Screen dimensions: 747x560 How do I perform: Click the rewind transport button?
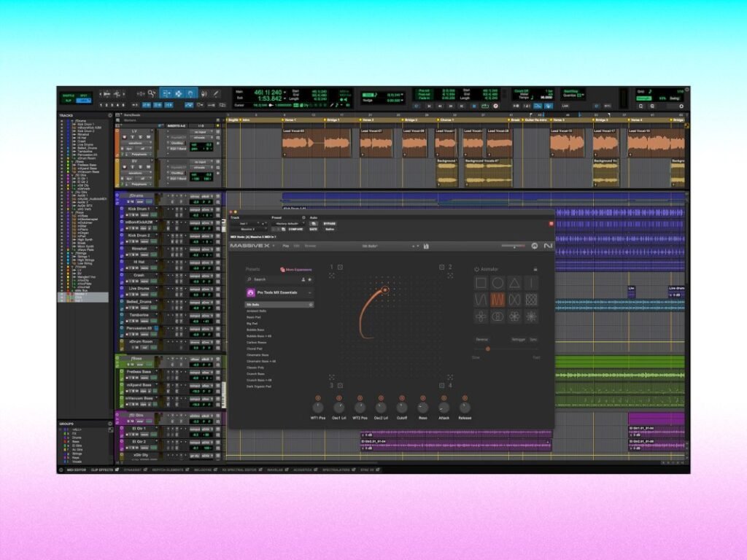point(440,106)
